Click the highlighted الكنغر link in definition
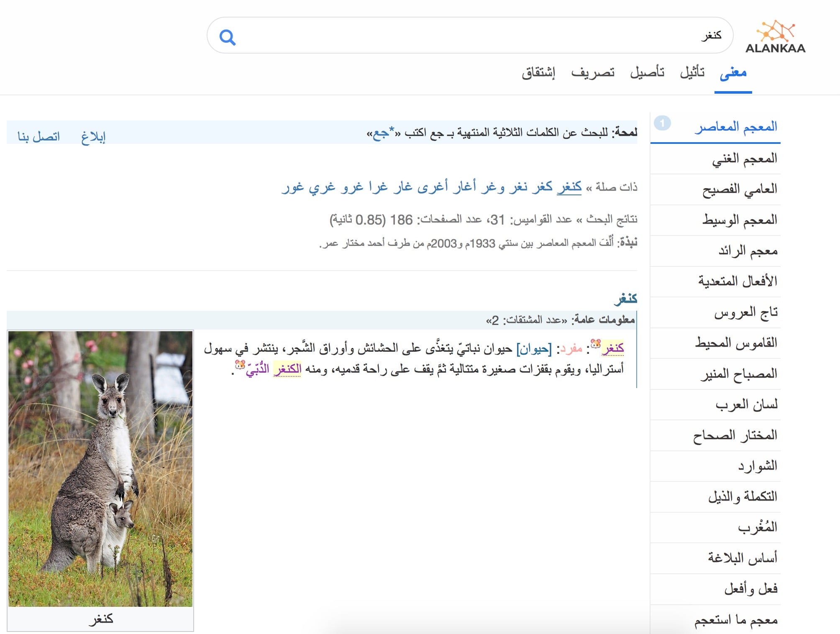Image resolution: width=840 pixels, height=634 pixels. (x=287, y=369)
